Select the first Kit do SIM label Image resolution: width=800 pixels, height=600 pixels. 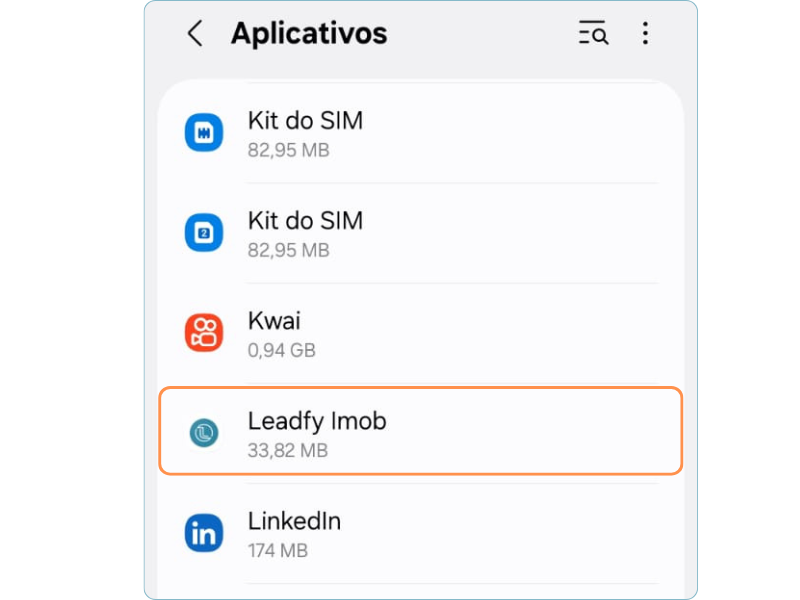tap(305, 121)
